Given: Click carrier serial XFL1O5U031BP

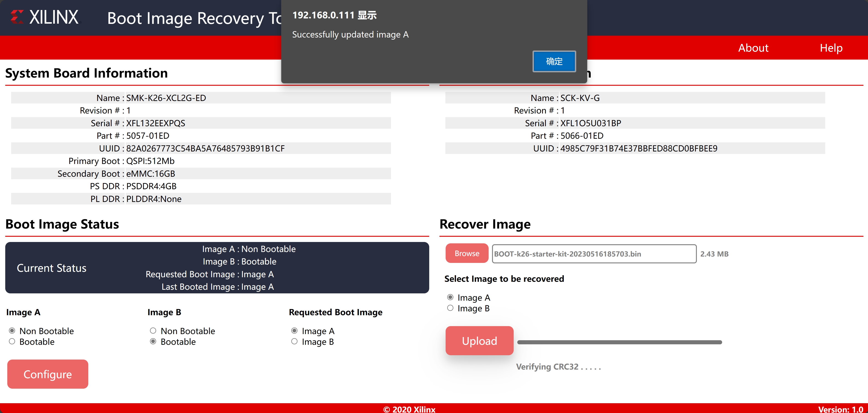Looking at the screenshot, I should pos(591,123).
